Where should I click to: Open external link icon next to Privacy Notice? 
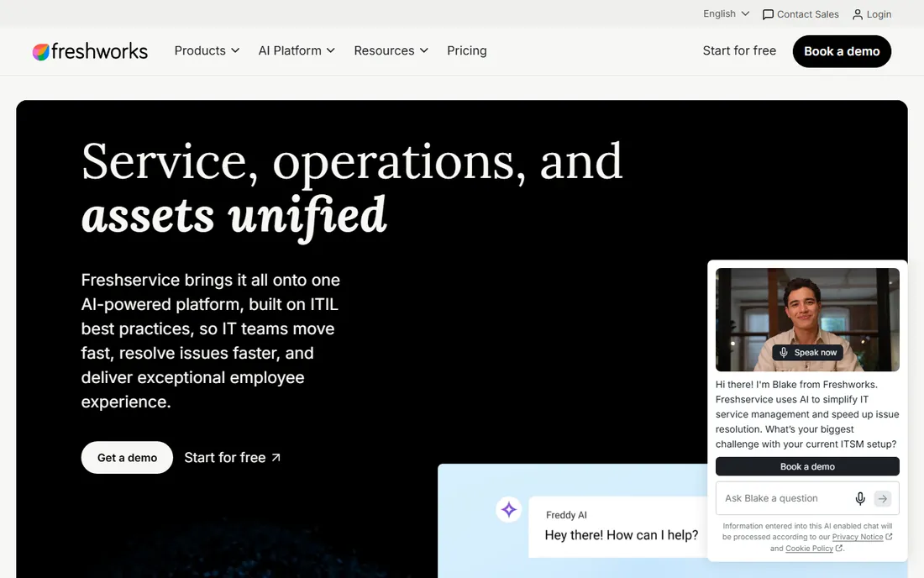pos(889,537)
